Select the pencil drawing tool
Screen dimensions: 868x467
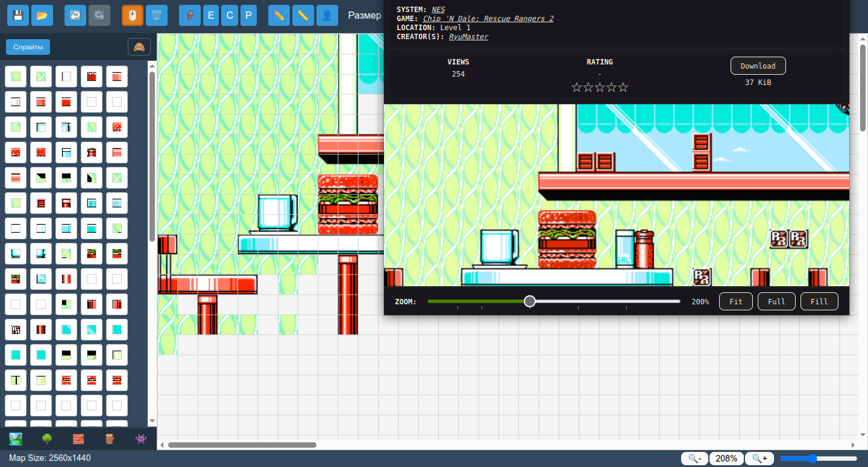[278, 15]
